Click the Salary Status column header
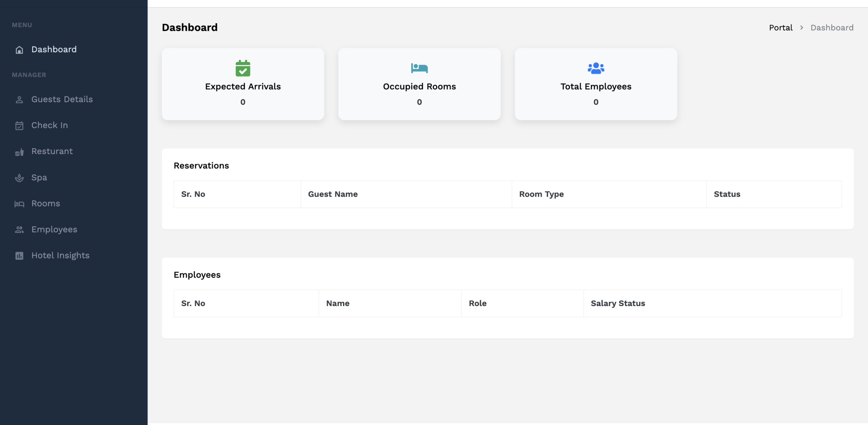The height and width of the screenshot is (425, 868). (x=618, y=303)
